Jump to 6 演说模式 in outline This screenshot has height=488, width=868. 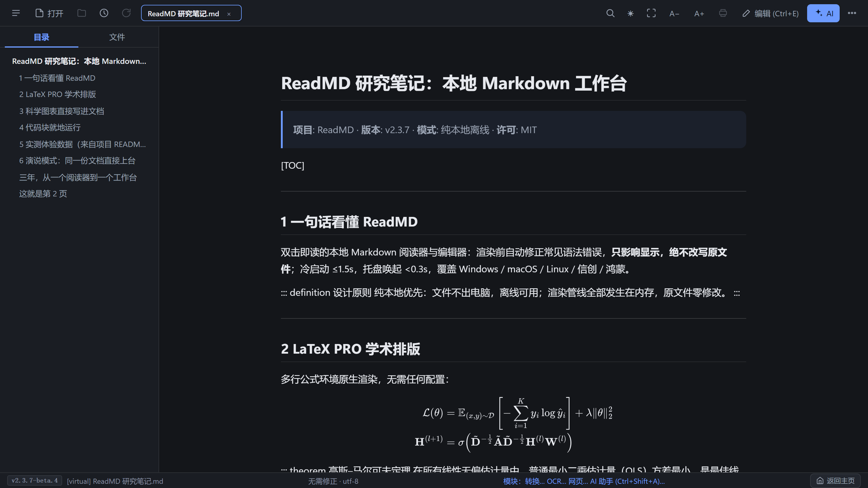[77, 161]
